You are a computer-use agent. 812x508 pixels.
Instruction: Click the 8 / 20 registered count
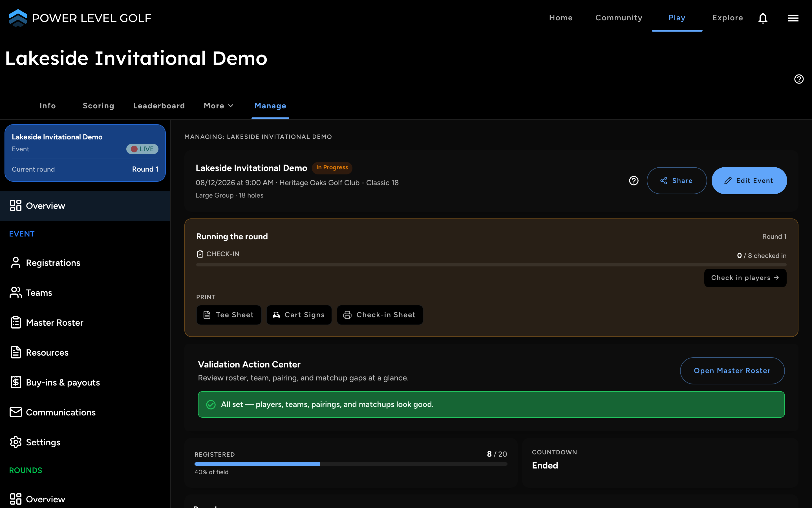click(497, 454)
